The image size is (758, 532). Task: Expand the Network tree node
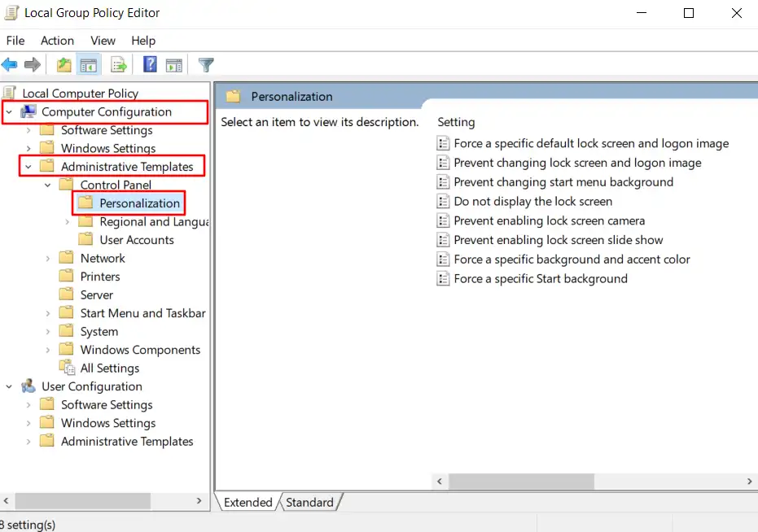tap(49, 258)
